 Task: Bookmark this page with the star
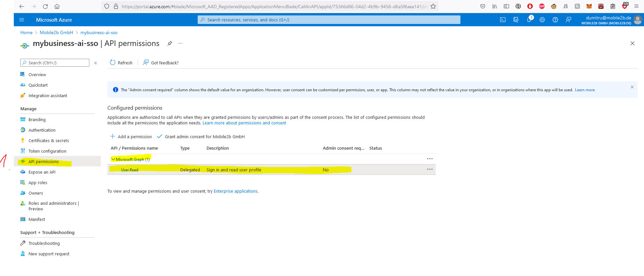(433, 6)
